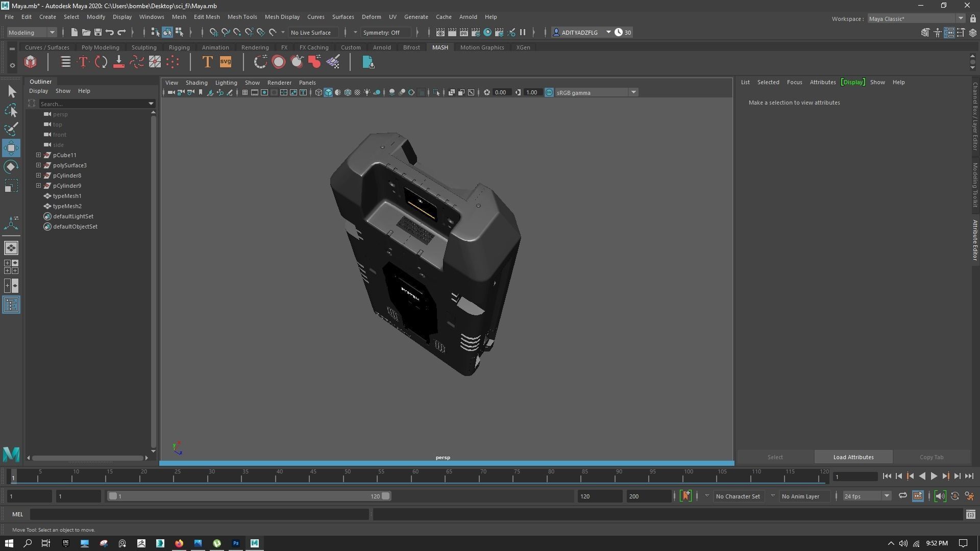Image resolution: width=980 pixels, height=551 pixels.
Task: Toggle use all lights in viewport
Action: [367, 92]
